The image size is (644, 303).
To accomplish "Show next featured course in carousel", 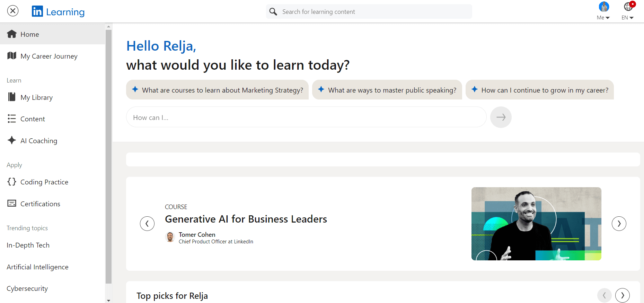I will coord(619,224).
